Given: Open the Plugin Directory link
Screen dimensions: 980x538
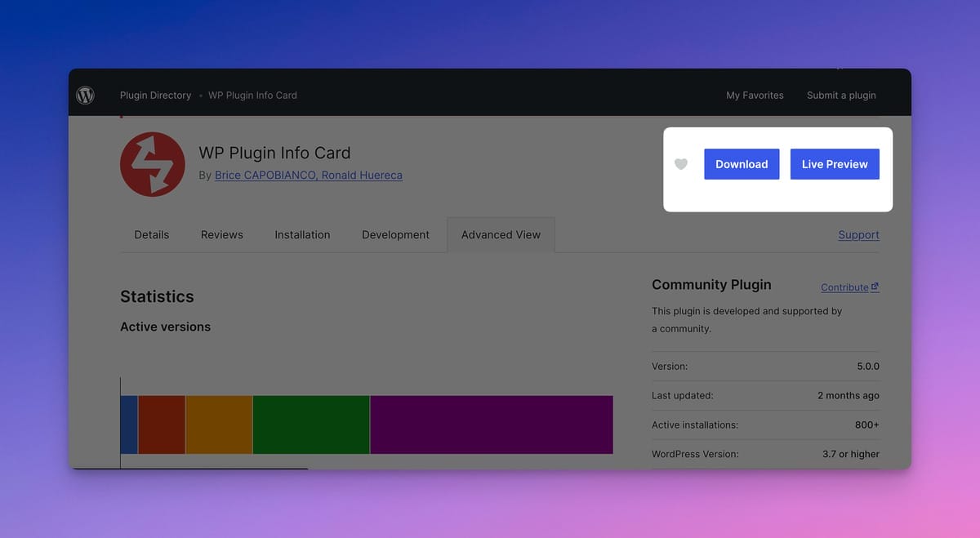Looking at the screenshot, I should (155, 96).
